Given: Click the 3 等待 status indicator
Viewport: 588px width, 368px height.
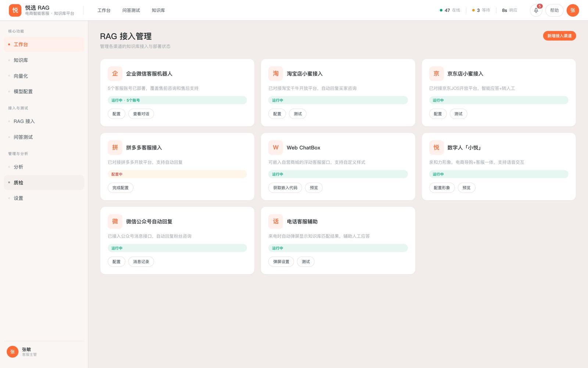Looking at the screenshot, I should coord(481,10).
